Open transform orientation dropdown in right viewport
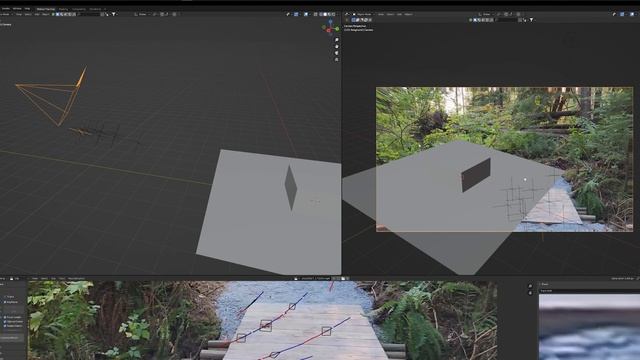This screenshot has width=640, height=360. click(x=487, y=14)
